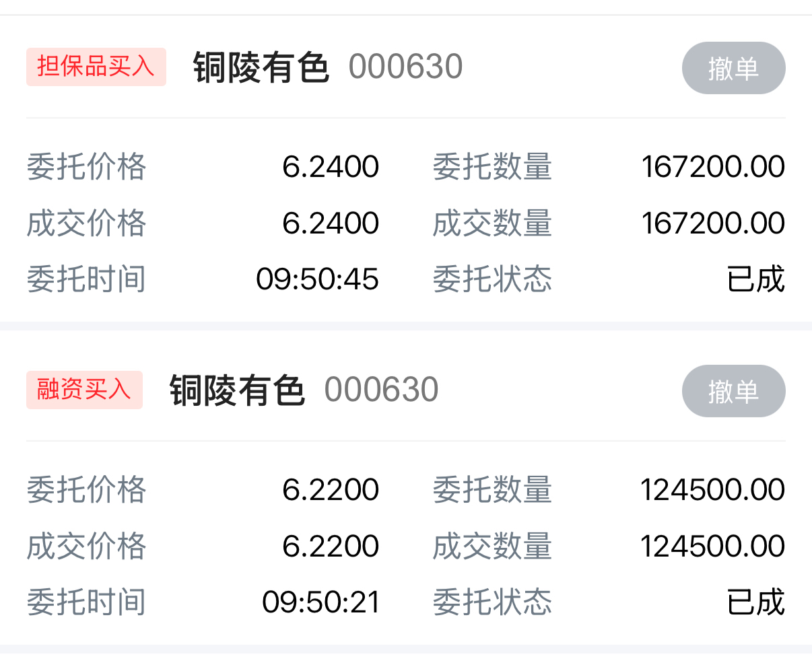Open 铜陵有色 name in the second order

(x=237, y=390)
